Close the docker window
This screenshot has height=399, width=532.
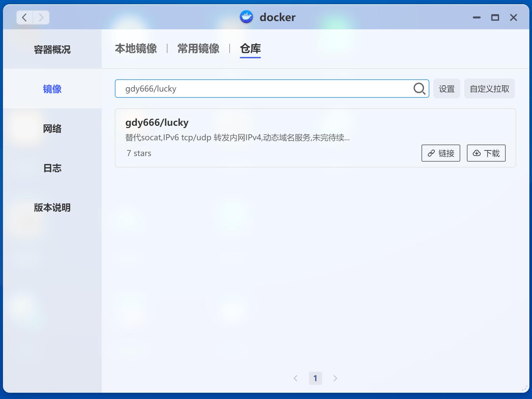[514, 17]
